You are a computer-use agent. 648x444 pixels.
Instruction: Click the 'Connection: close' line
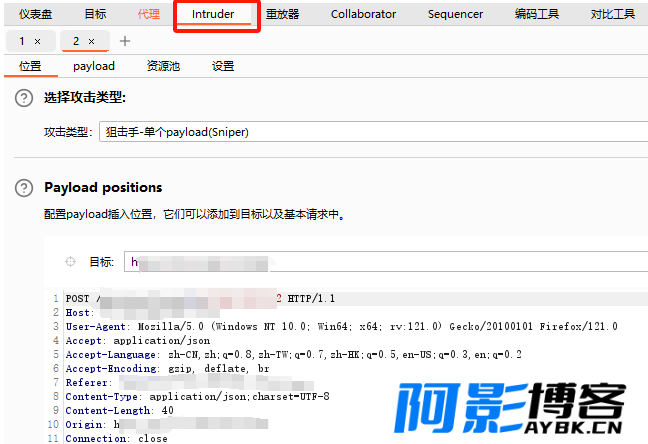coord(117,439)
